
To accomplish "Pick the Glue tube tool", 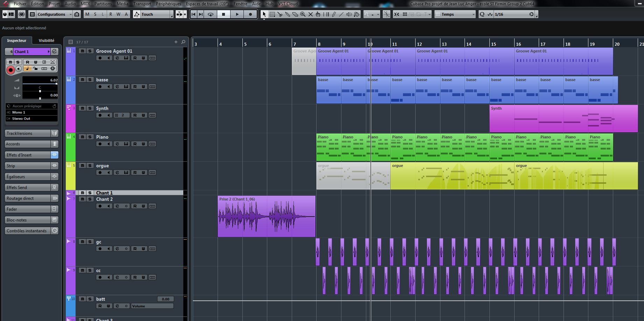I will (288, 14).
